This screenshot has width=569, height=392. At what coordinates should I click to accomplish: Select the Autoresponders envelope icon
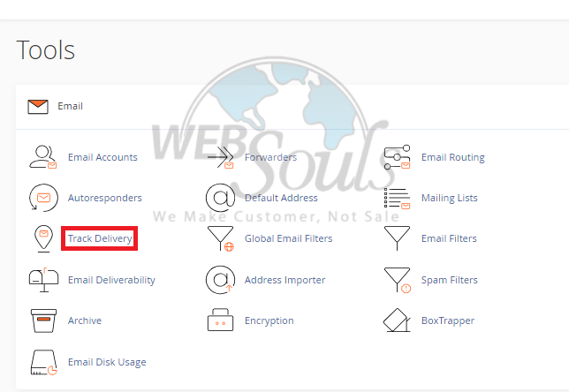[43, 198]
